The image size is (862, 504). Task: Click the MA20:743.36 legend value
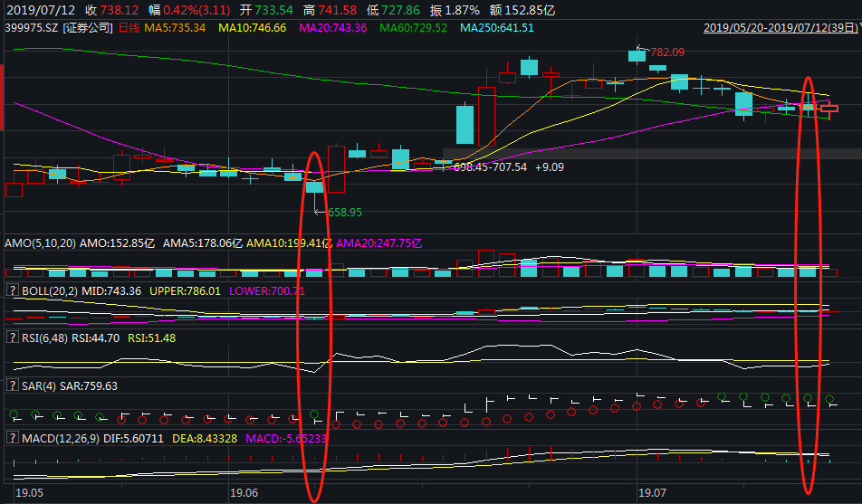click(x=332, y=27)
